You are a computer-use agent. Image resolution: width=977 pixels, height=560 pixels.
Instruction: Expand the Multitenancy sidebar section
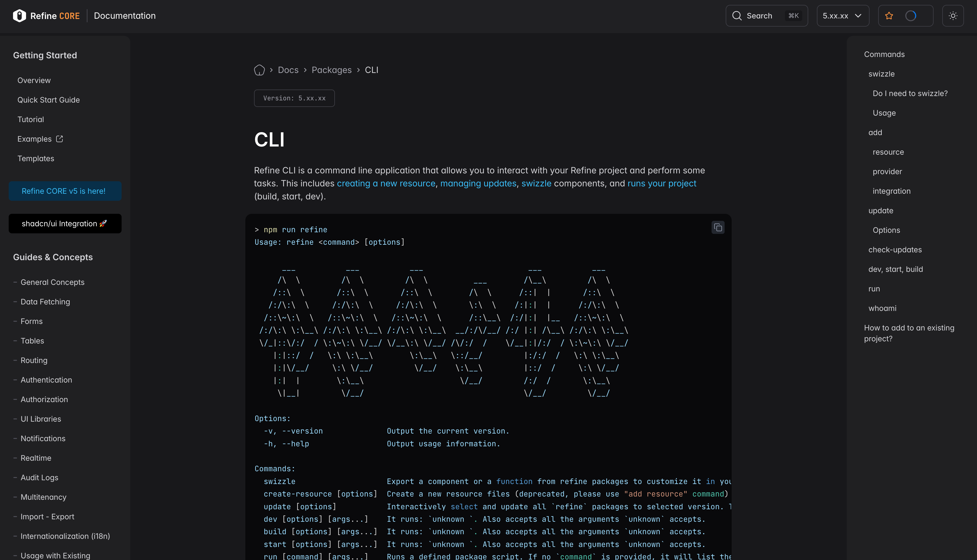(x=43, y=497)
